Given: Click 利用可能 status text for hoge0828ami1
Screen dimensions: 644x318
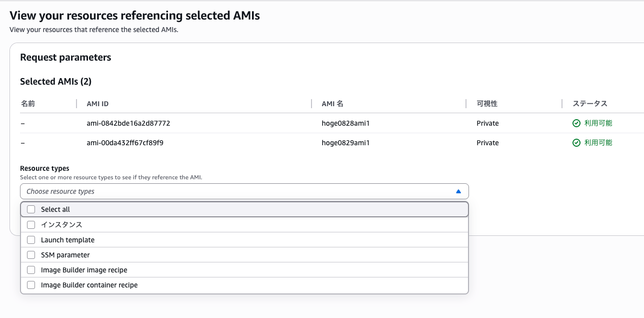Looking at the screenshot, I should click(598, 123).
